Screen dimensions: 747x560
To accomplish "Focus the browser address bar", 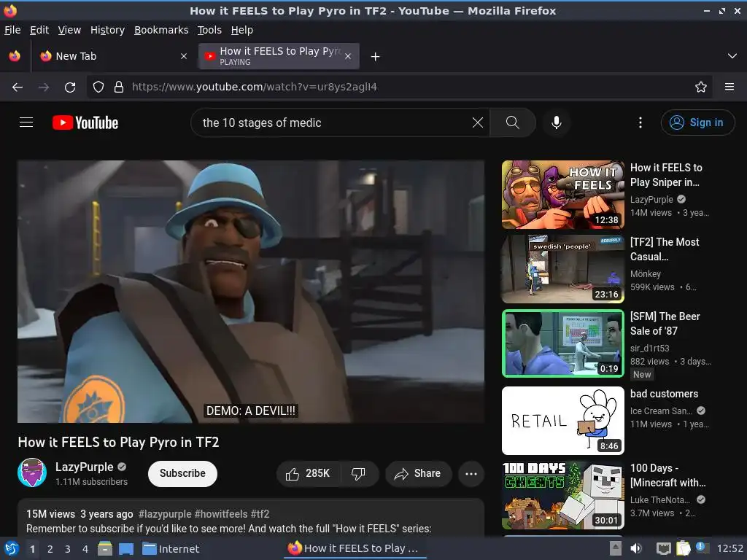I will click(x=400, y=87).
